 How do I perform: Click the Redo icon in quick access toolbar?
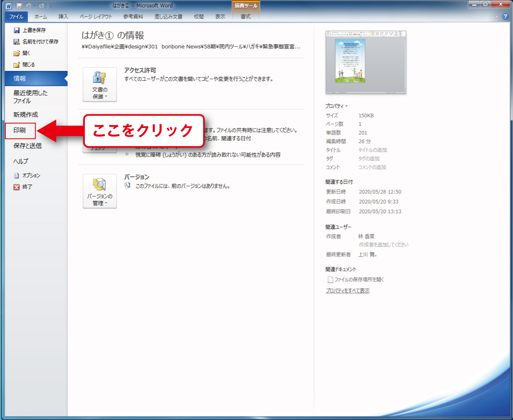pos(41,6)
